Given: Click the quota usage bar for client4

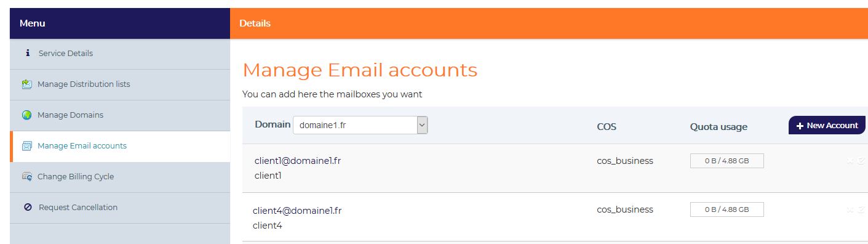Looking at the screenshot, I should [727, 209].
